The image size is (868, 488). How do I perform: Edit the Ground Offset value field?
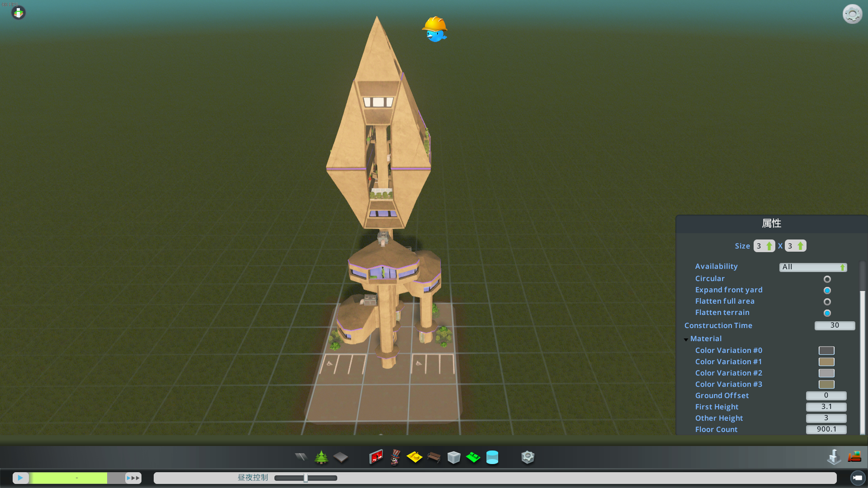pos(826,395)
